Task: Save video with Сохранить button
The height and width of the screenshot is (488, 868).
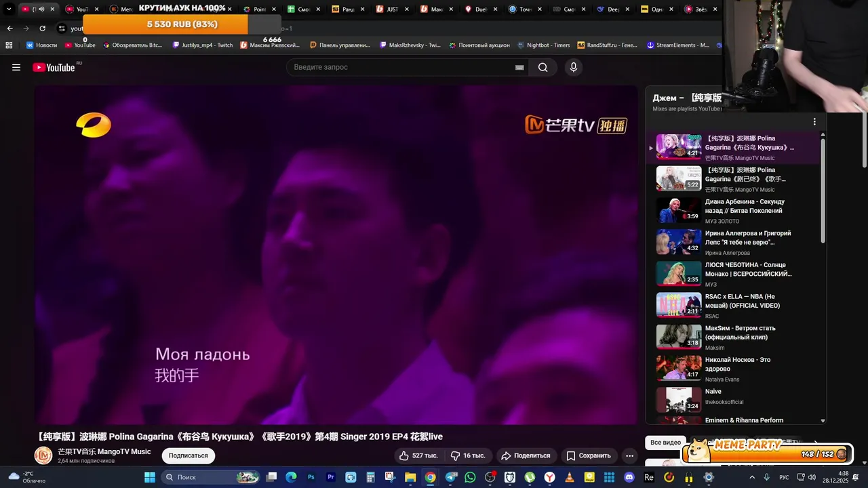Action: click(x=589, y=455)
